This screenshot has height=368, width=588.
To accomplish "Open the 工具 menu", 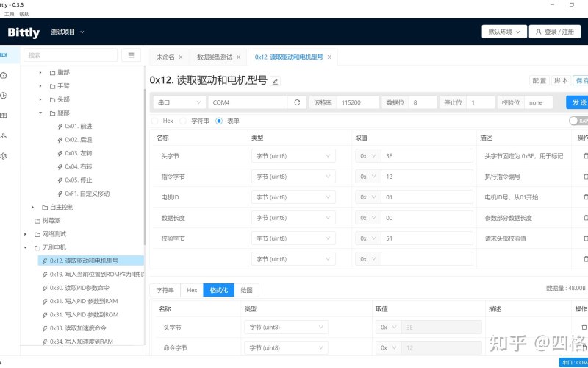I will point(10,14).
